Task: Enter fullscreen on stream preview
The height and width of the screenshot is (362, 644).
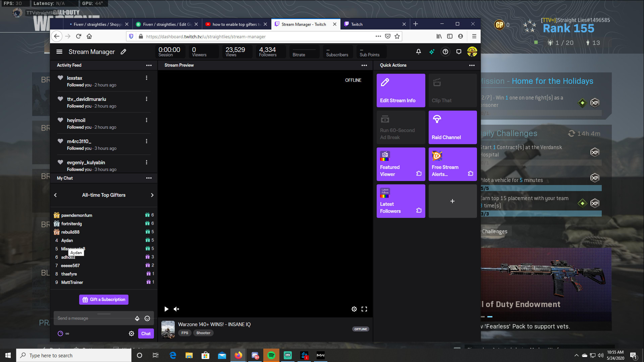Action: pos(364,309)
